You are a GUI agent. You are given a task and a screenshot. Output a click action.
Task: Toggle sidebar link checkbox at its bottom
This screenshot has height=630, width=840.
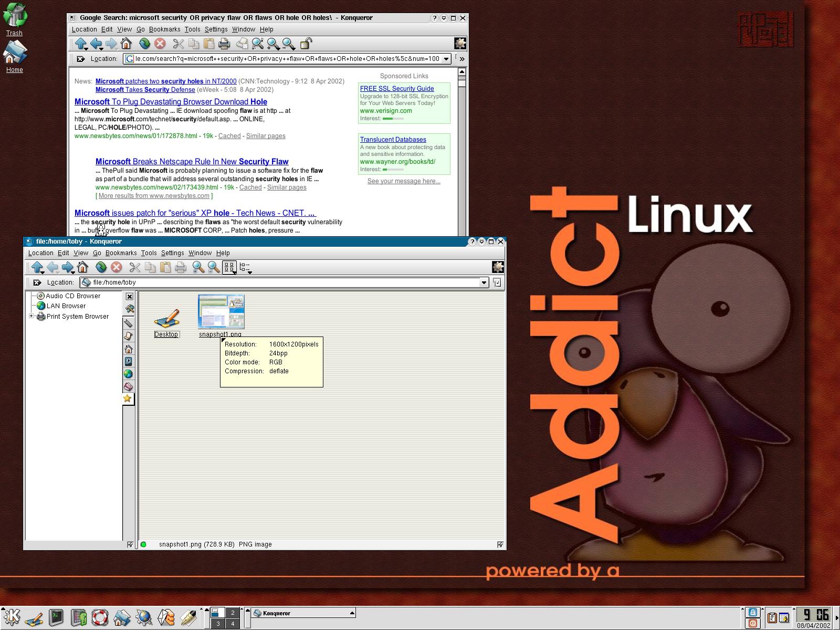pos(130,544)
